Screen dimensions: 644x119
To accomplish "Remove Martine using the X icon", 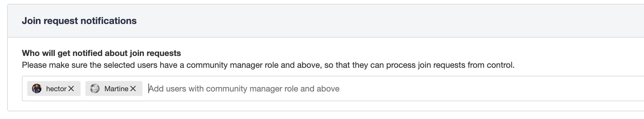I will pyautogui.click(x=133, y=89).
